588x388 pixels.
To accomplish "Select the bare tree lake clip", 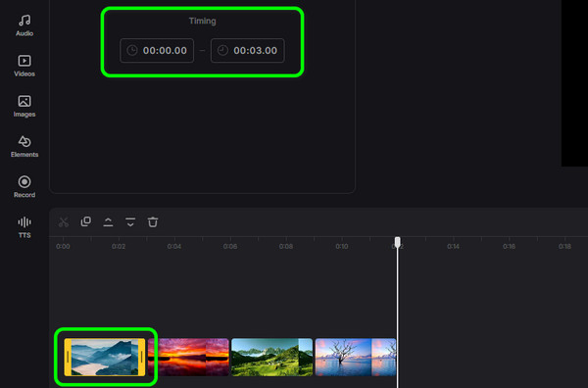I will click(356, 358).
